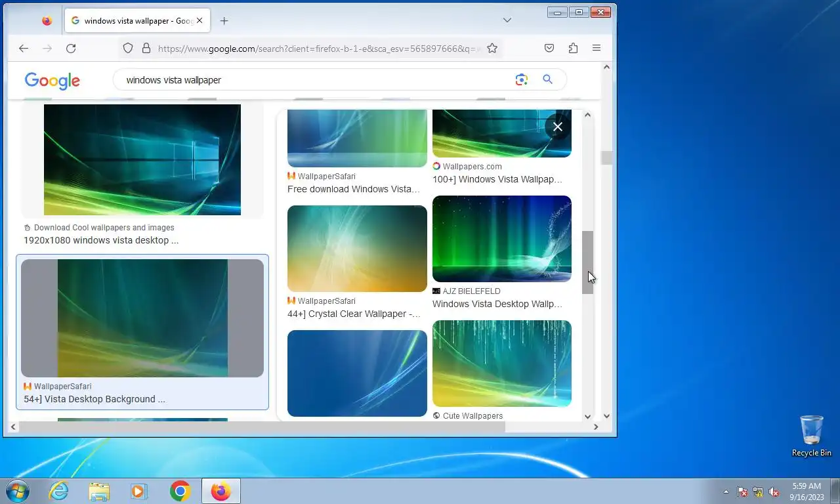840x504 pixels.
Task: Reload the current page
Action: pos(71,48)
